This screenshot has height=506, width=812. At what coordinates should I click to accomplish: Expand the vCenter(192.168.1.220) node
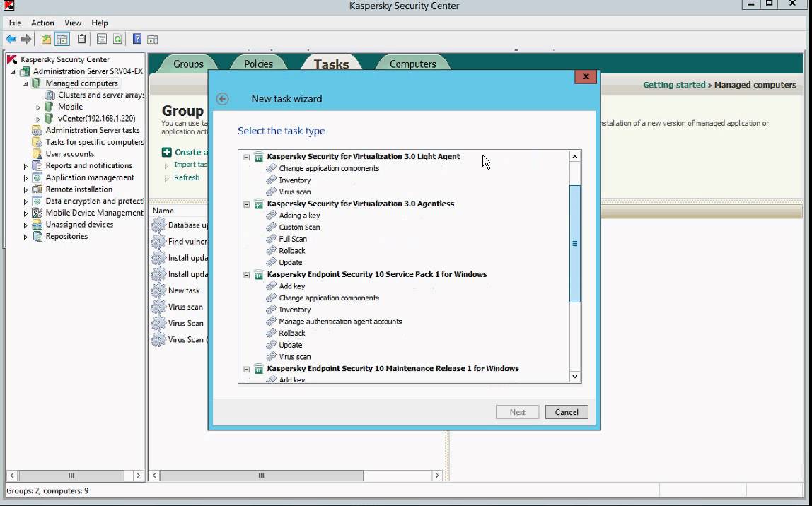37,119
